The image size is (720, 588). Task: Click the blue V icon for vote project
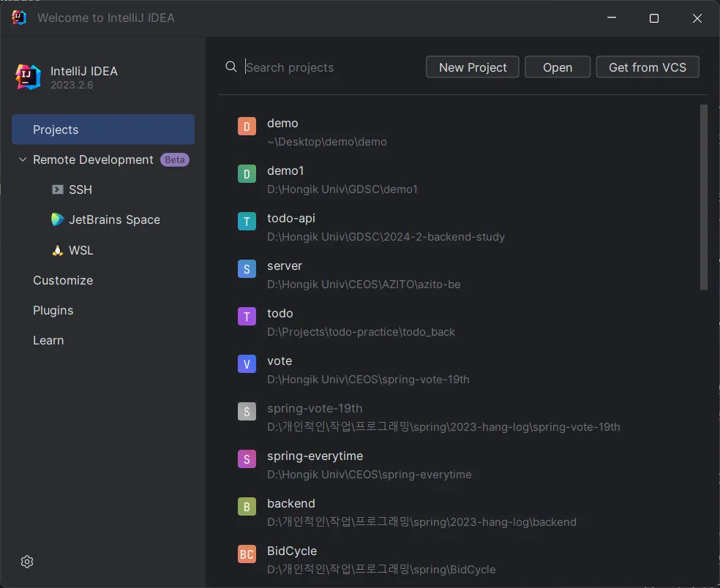(x=247, y=364)
